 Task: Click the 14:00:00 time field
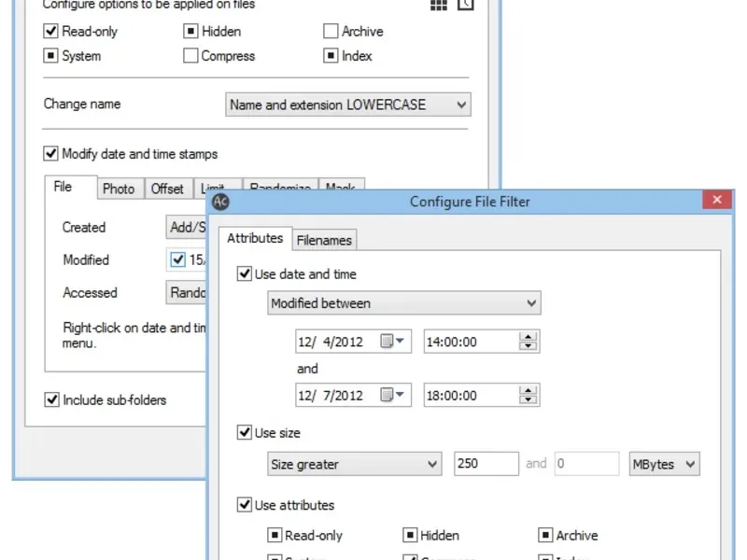tap(482, 341)
